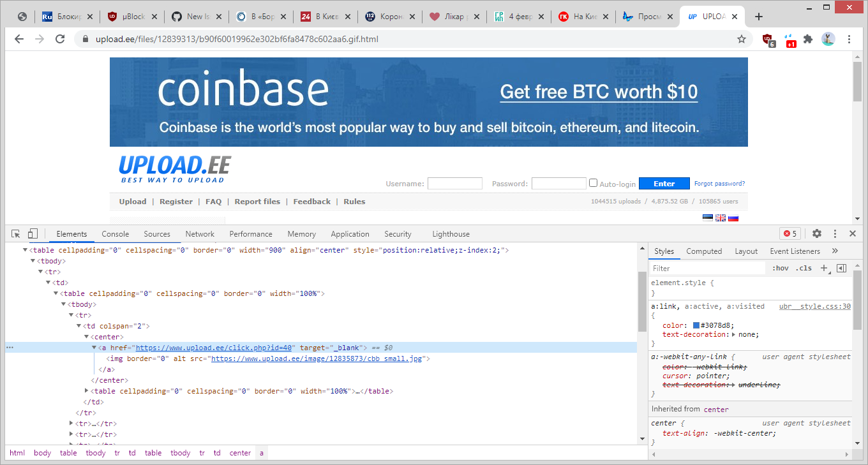868x465 pixels.
Task: Switch to the Computed styles tab
Action: [704, 251]
